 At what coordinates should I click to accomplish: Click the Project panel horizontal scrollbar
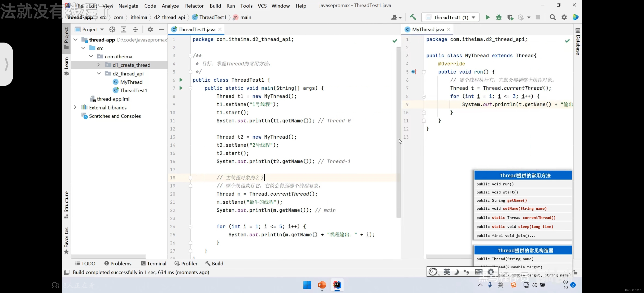(x=109, y=256)
